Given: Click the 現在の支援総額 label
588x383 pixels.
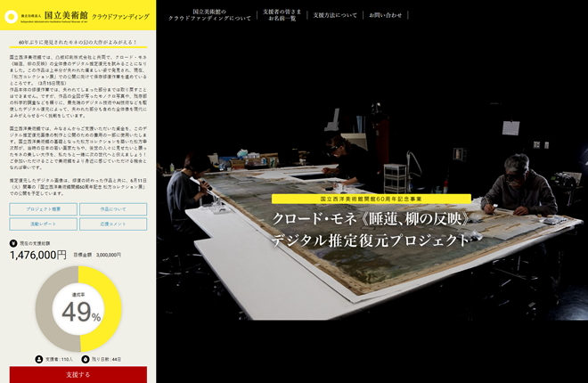Looking at the screenshot, I should (x=35, y=243).
